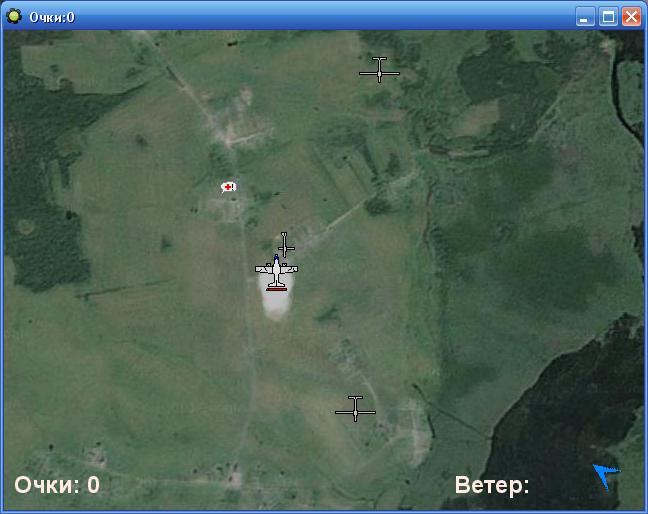Click the blue nose of the large airplane
Image resolution: width=648 pixels, height=514 pixels.
pyautogui.click(x=276, y=259)
